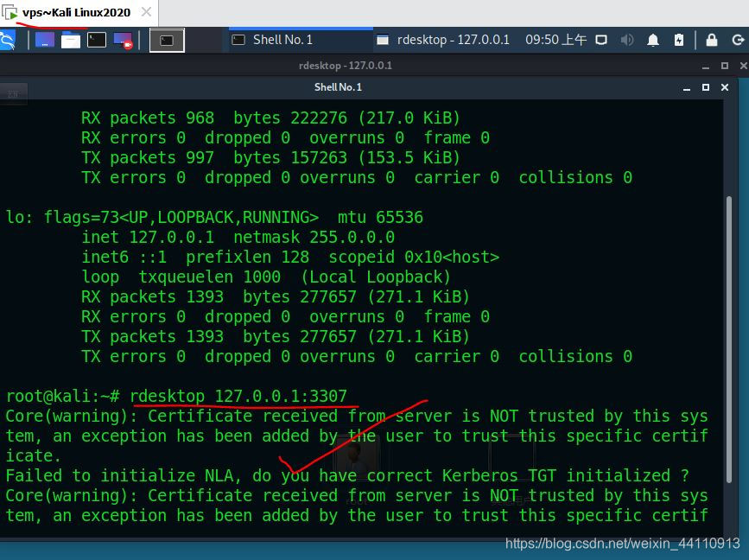Close the vps~Kali Linux2020 VM tab
The image size is (749, 560).
tap(147, 12)
